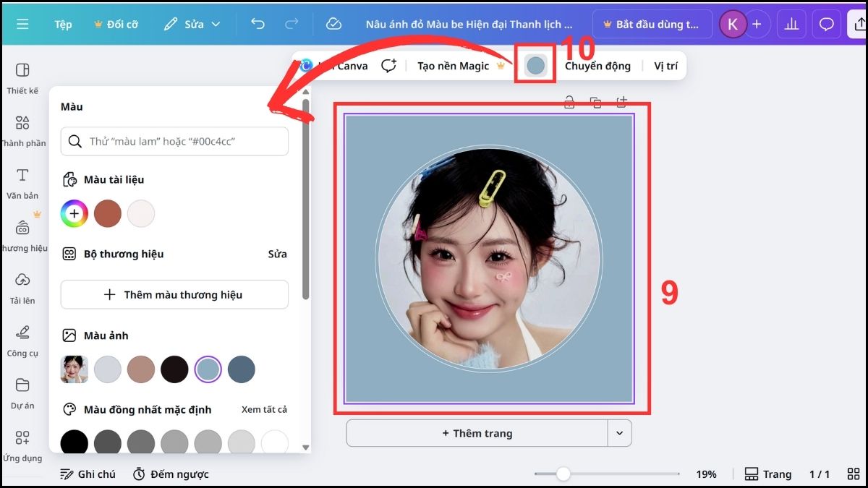Image resolution: width=868 pixels, height=488 pixels.
Task: Click the add page icon above the canvas
Action: click(x=621, y=102)
